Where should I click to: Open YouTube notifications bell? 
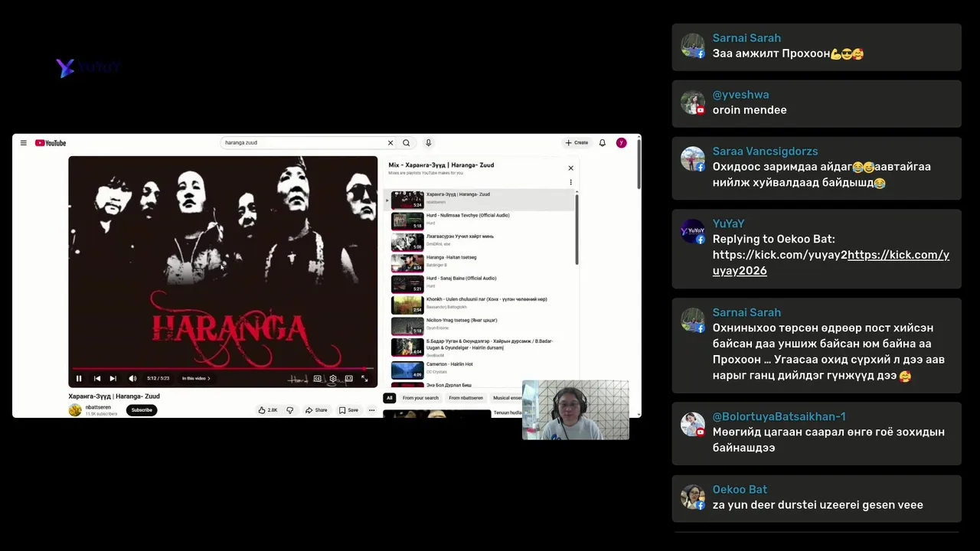pos(603,143)
